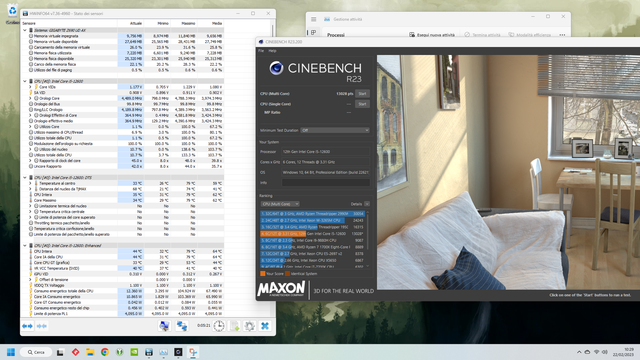
Task: Click Wi-Fi network tray icon
Action: 596,352
